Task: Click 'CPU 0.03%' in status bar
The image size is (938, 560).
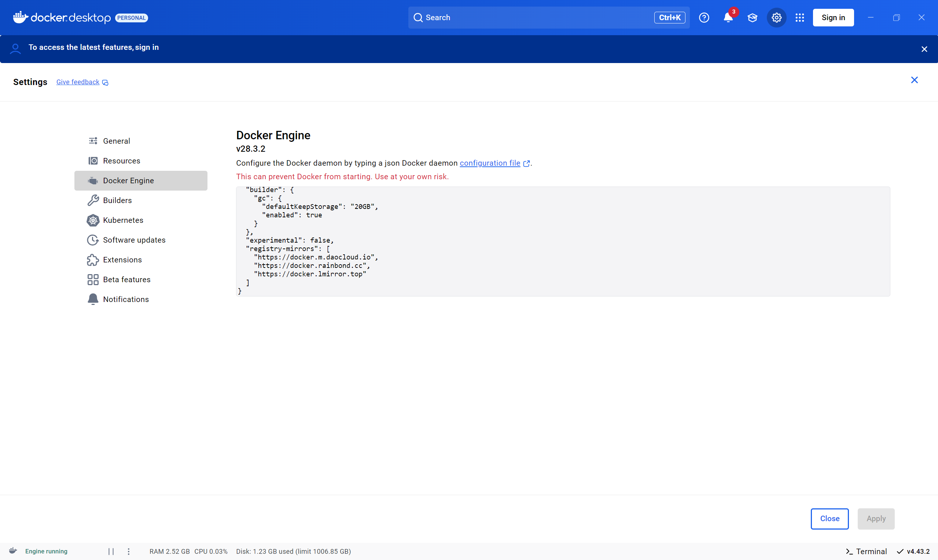Action: click(x=211, y=551)
